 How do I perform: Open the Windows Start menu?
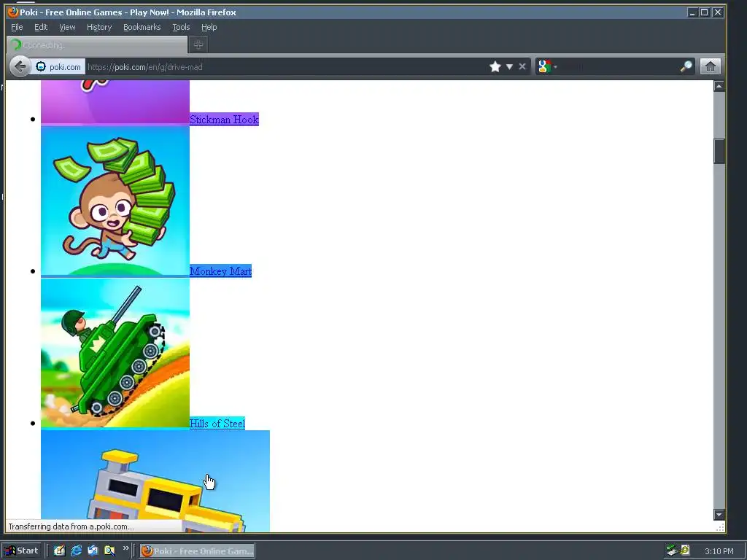[21, 551]
